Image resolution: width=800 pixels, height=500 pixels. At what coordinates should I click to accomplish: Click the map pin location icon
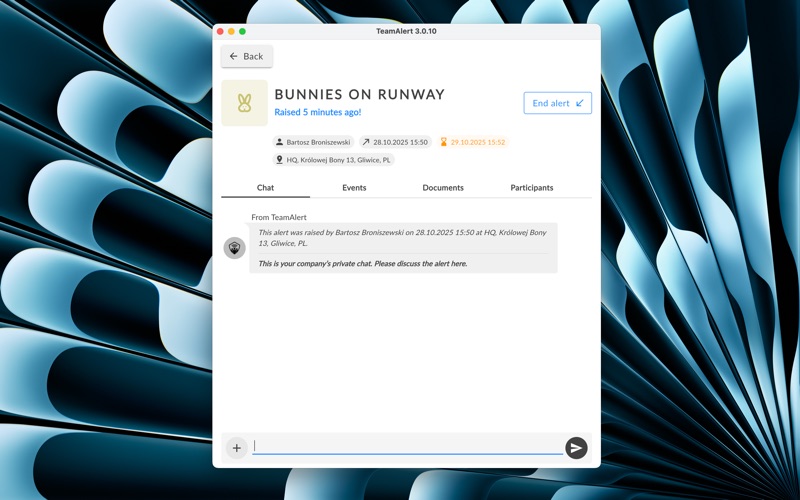279,160
